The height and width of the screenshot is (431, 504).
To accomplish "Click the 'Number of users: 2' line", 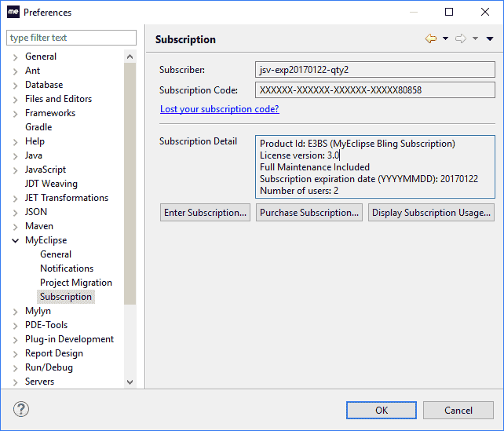I will point(299,191).
